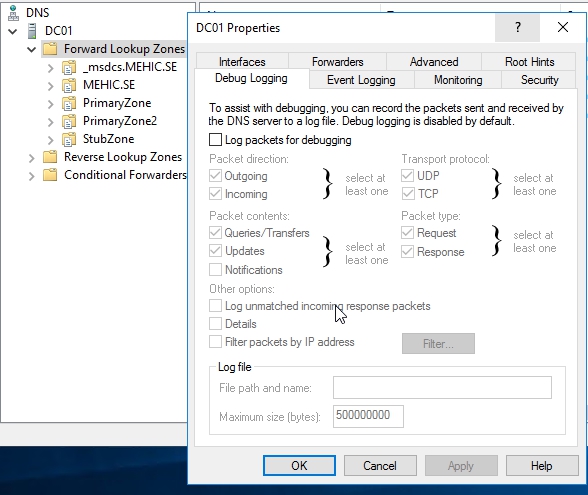This screenshot has width=588, height=495.
Task: Click the question mark help icon
Action: [x=518, y=27]
